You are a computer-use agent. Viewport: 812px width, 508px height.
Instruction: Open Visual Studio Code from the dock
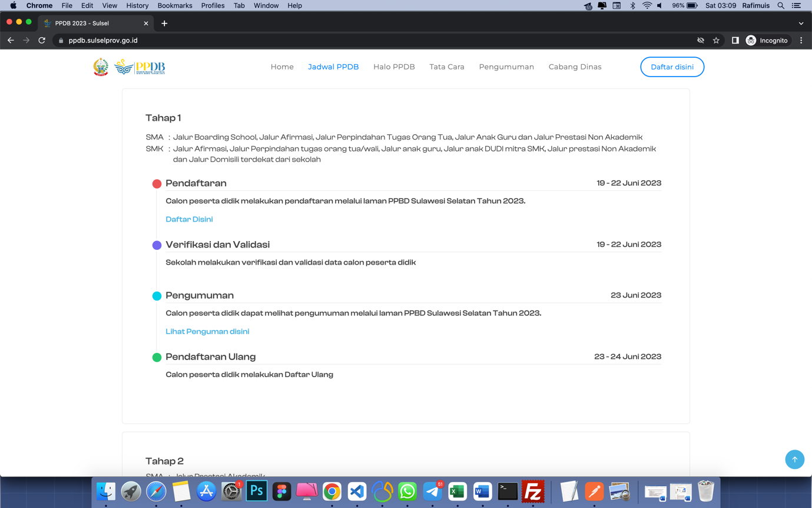[357, 491]
